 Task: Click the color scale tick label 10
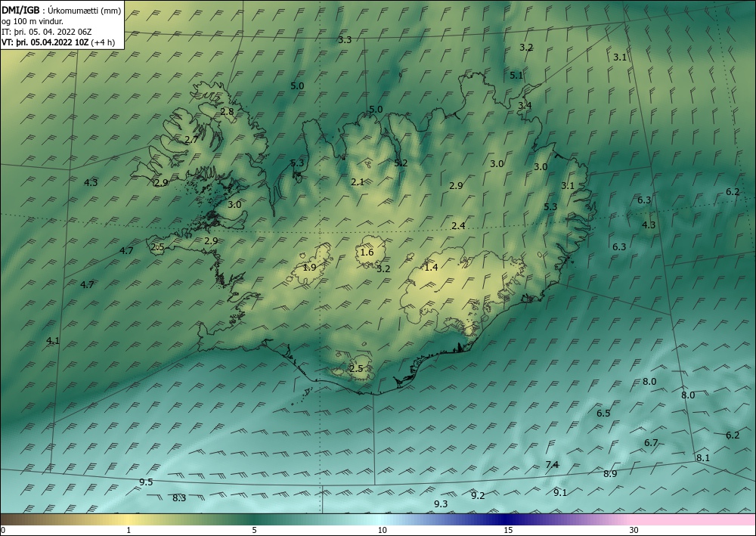pos(383,530)
